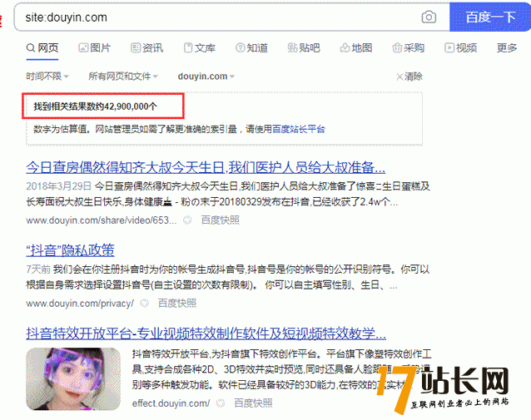531x420 pixels.
Task: Click URL effect.douyin.com/
Action: point(171,403)
